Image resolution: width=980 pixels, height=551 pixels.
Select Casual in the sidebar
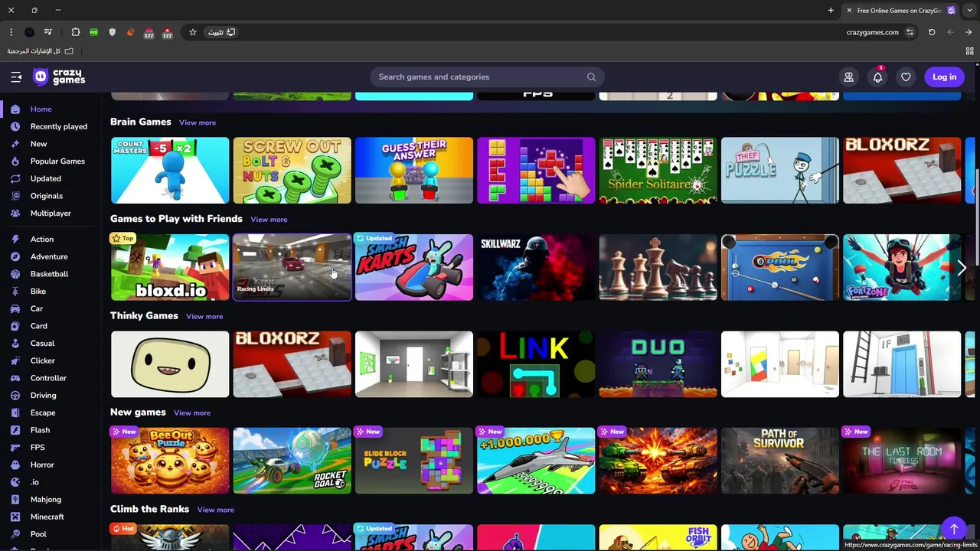42,344
